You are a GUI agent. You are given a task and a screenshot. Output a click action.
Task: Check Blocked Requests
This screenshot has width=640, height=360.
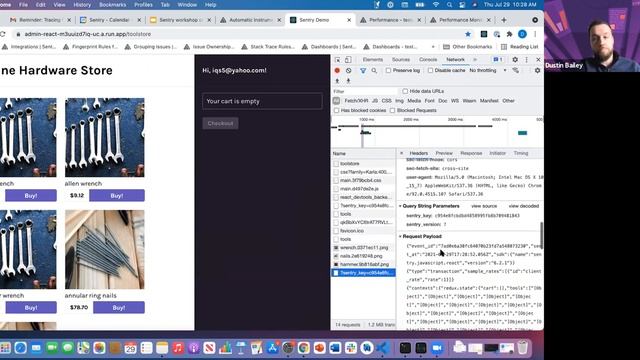[392, 111]
